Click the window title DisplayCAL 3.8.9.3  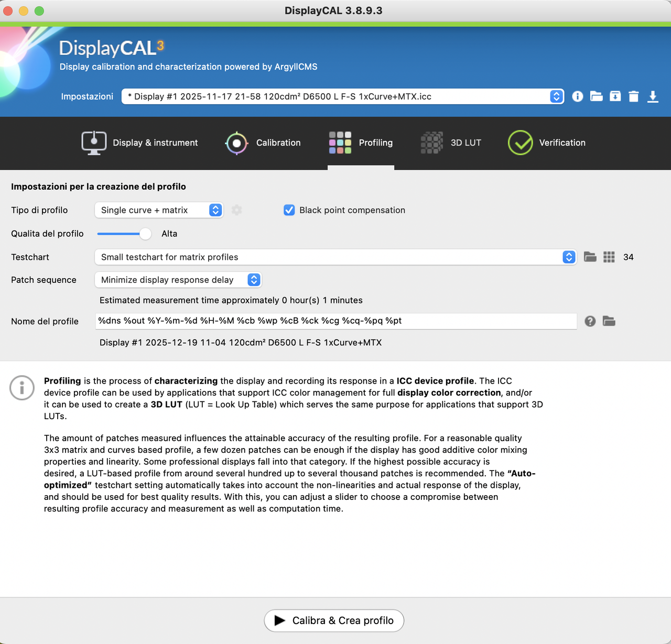(x=333, y=10)
